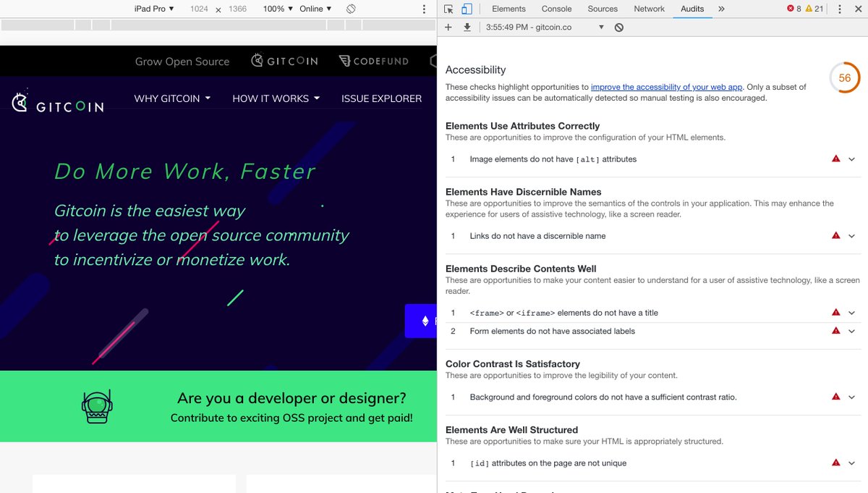
Task: Open the iPad Pro device dropdown
Action: point(154,9)
